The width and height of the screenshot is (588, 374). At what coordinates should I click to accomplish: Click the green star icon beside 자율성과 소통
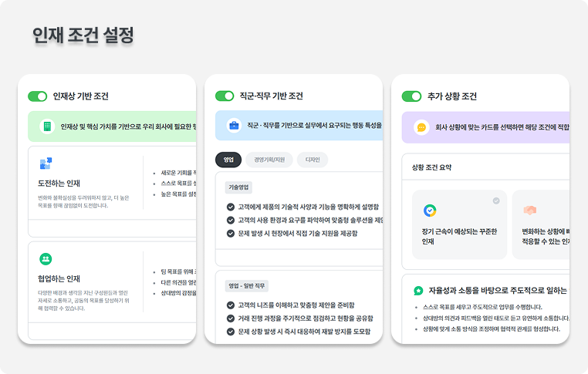click(418, 291)
